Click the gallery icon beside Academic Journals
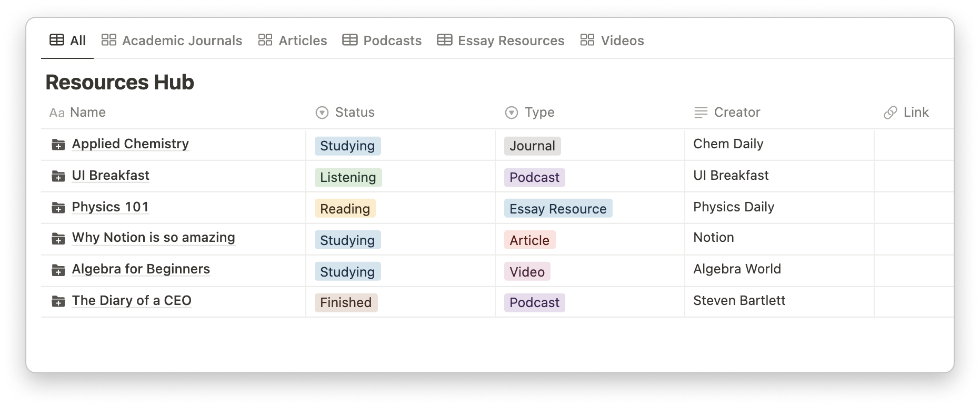The image size is (980, 407). tap(109, 39)
